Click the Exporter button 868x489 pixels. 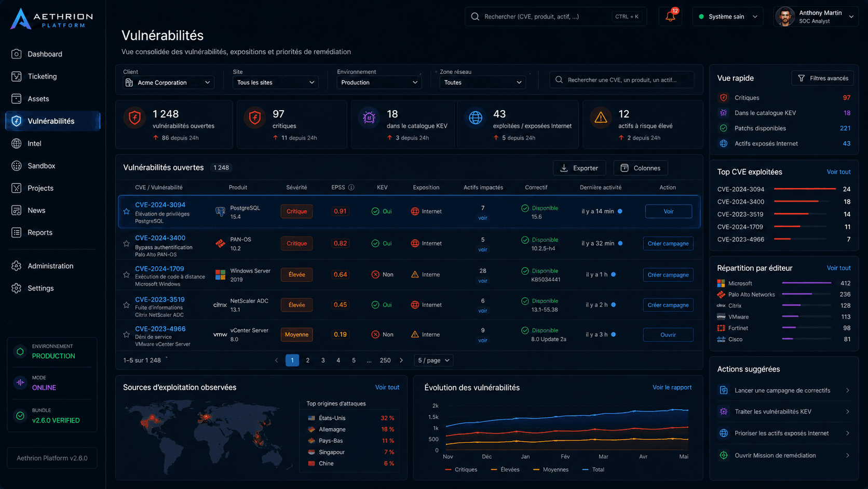[x=579, y=168]
